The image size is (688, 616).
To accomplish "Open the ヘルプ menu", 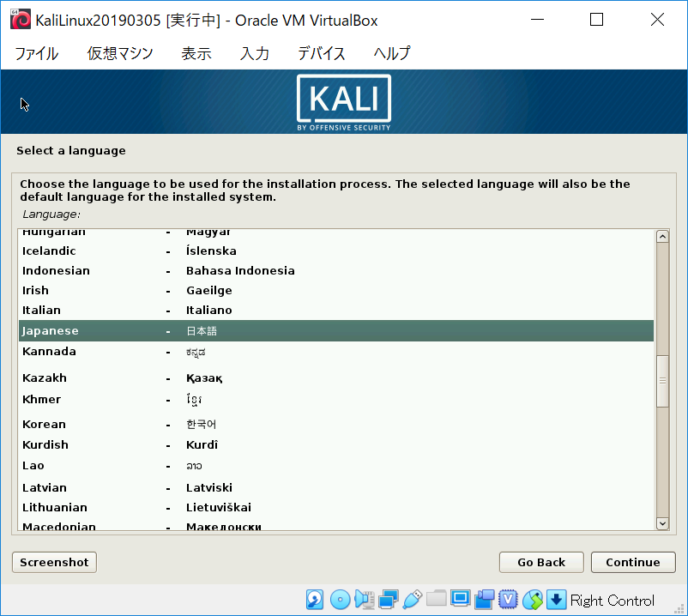I will [392, 53].
